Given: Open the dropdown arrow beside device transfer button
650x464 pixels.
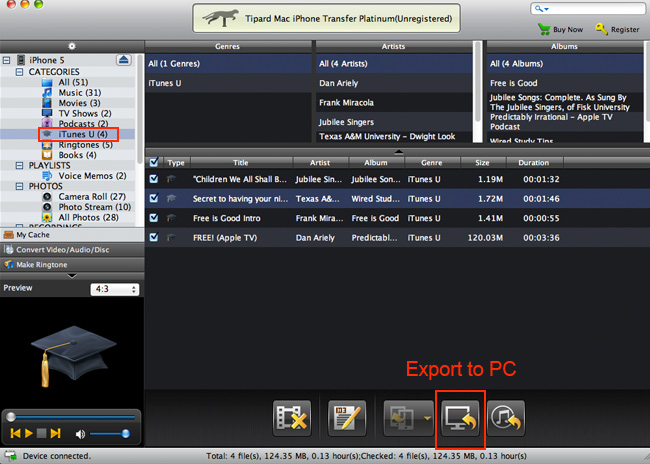Looking at the screenshot, I should tap(427, 418).
